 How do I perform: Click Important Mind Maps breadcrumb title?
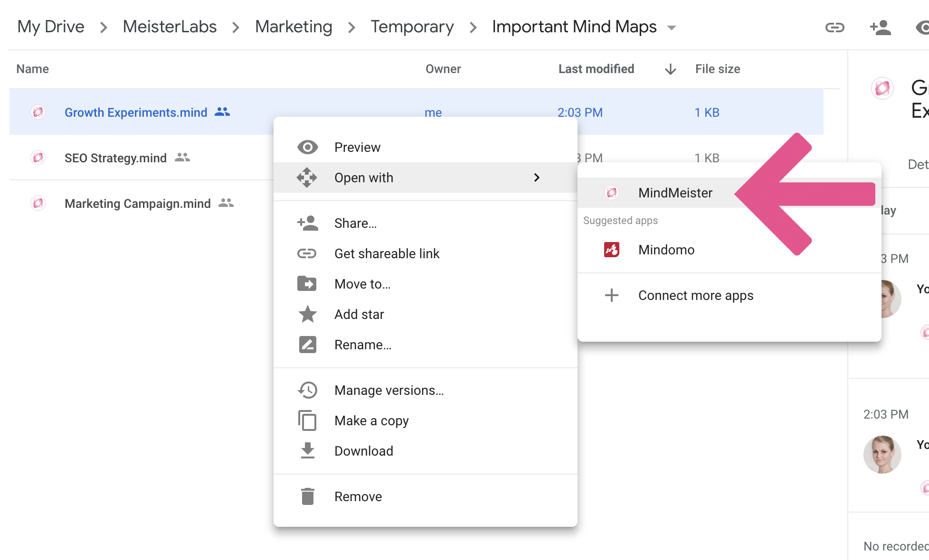tap(574, 27)
